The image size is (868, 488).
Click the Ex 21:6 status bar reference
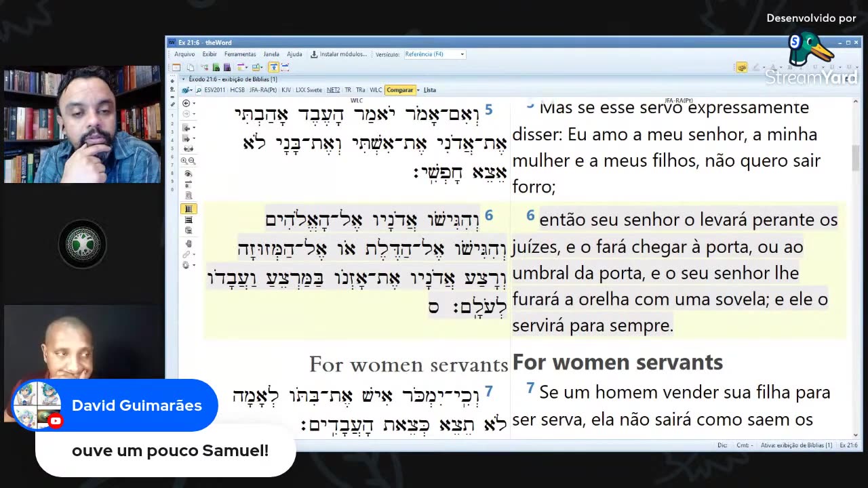848,445
